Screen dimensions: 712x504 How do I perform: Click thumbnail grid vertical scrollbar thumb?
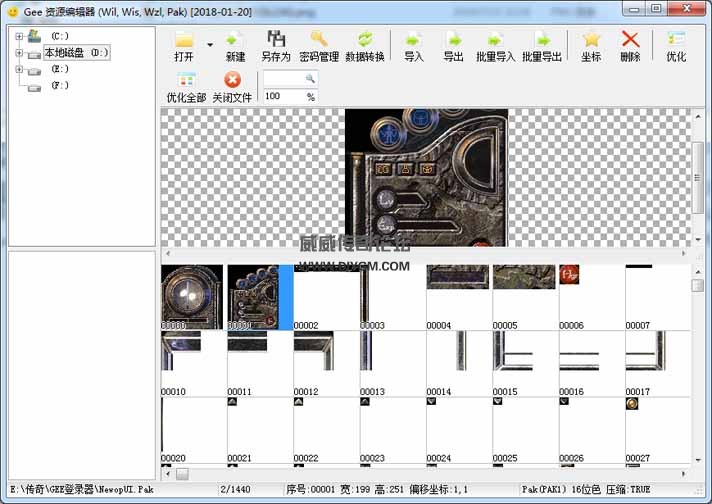pos(698,285)
